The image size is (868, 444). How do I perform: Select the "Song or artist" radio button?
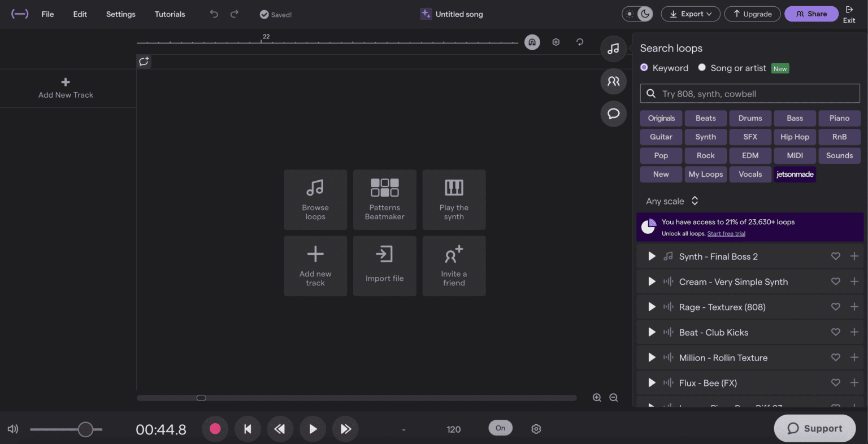point(702,68)
